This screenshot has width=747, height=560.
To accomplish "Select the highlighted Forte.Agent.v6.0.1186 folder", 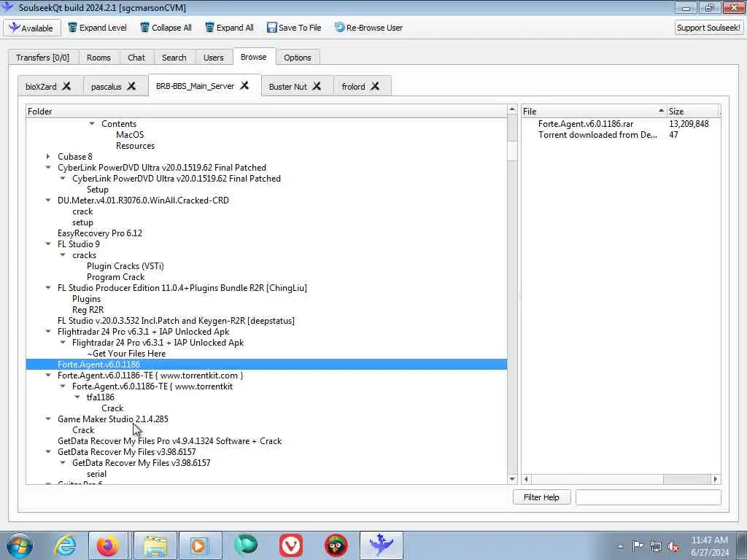I will click(266, 365).
